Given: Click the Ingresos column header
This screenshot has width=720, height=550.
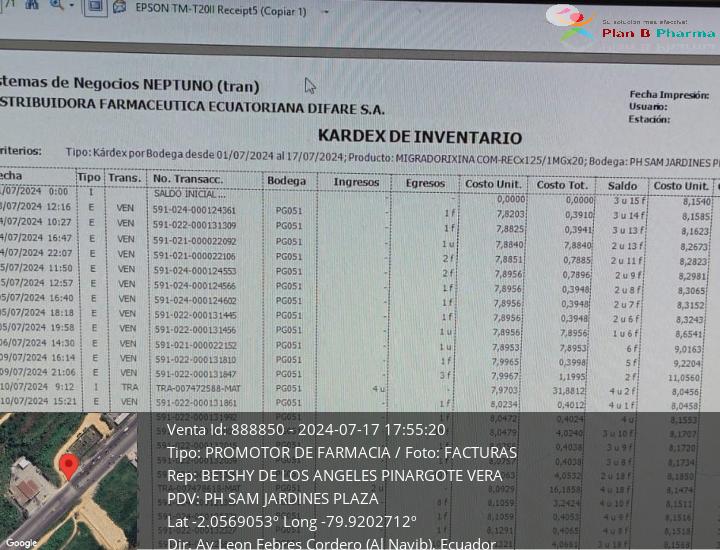Looking at the screenshot, I should [356, 182].
